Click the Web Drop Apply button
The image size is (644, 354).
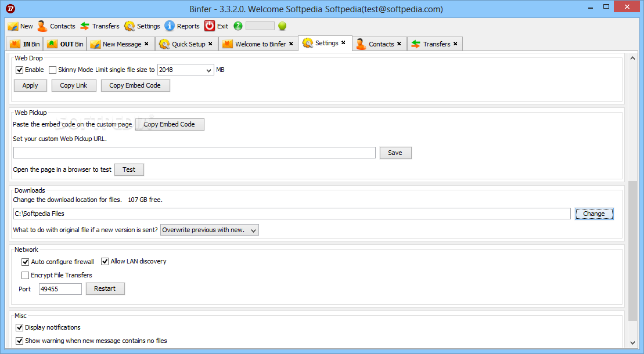30,85
